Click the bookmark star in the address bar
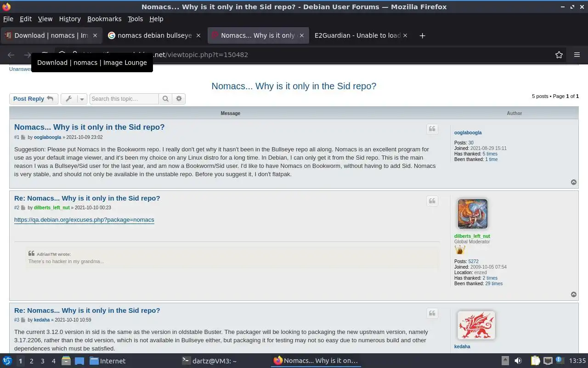Screen dimensions: 588x368 point(559,55)
